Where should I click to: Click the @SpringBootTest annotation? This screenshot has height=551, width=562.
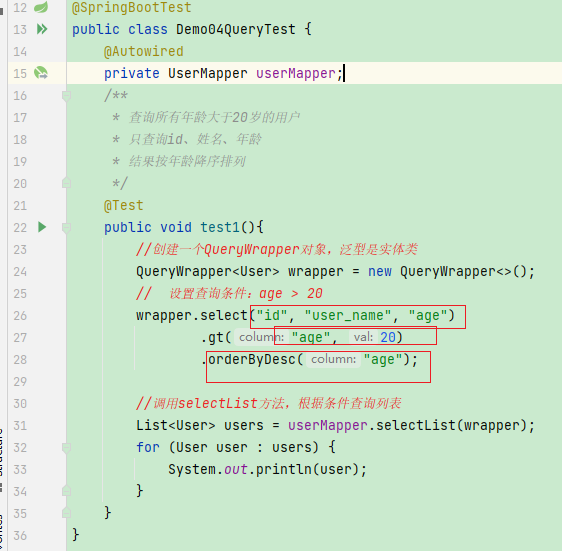(132, 8)
